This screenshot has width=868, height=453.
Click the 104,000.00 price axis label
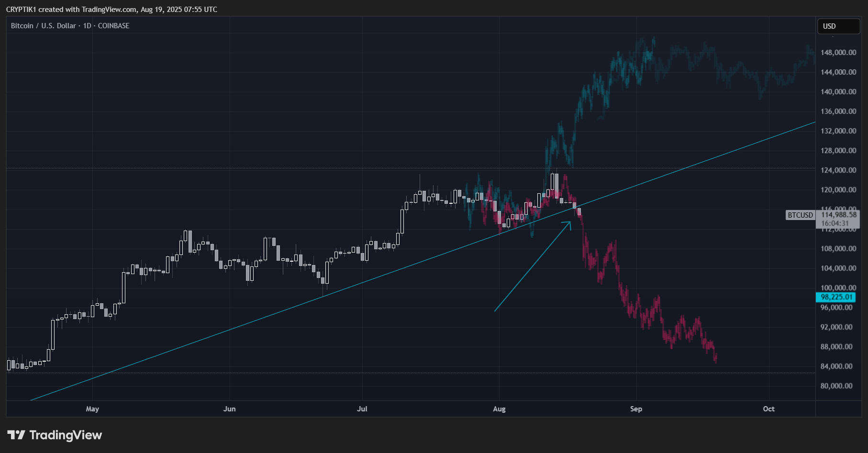click(838, 268)
